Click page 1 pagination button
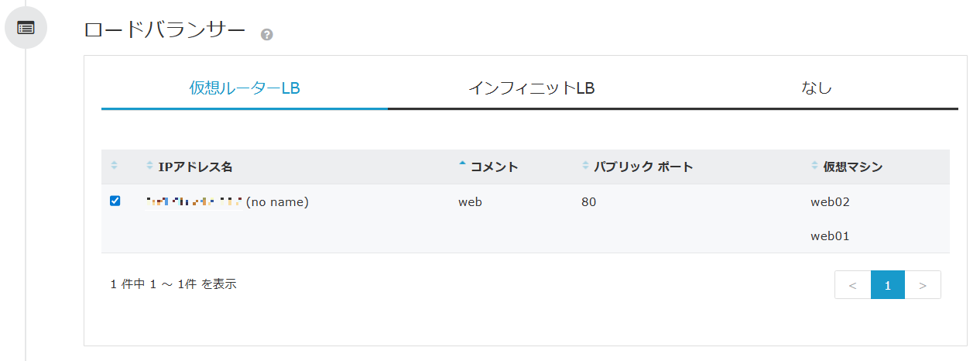Screen dimensions: 980x361 click(887, 285)
